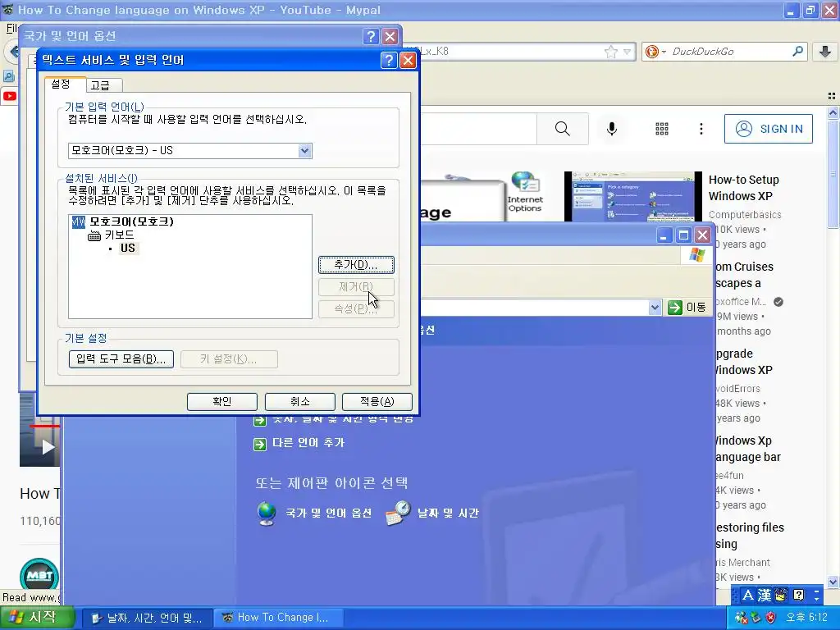Open the URL history dropdown arrow
The image size is (840, 630).
pyautogui.click(x=628, y=52)
